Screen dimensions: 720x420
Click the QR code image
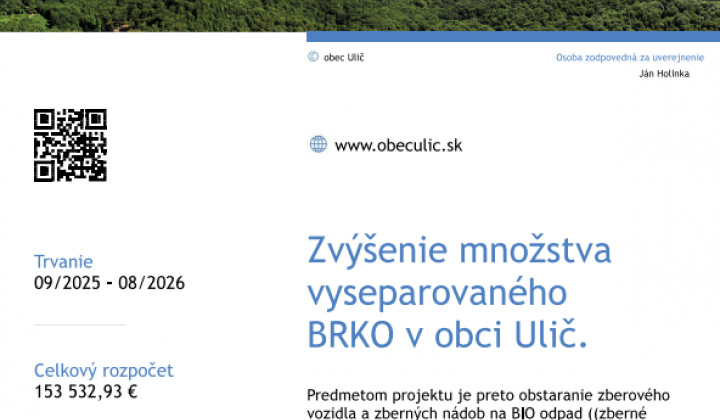click(x=70, y=145)
